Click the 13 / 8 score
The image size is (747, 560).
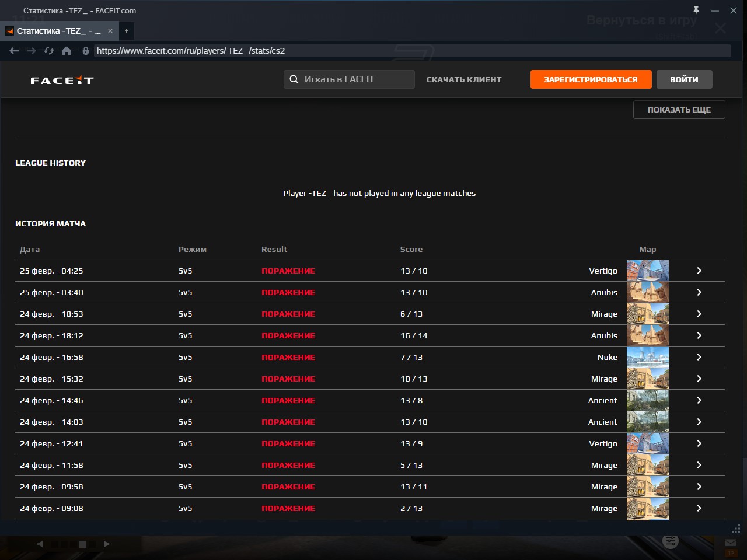(411, 400)
